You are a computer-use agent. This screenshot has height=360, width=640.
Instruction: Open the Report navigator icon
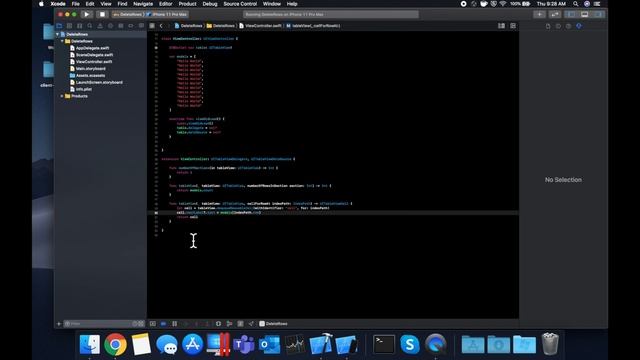(141, 26)
